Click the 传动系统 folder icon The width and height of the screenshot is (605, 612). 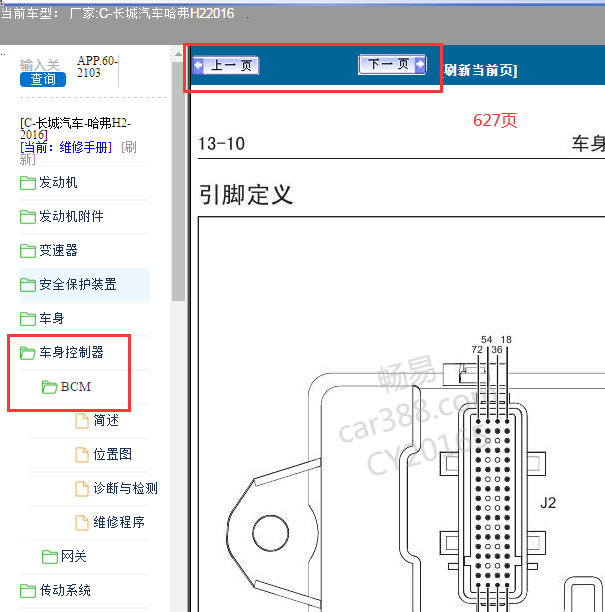point(28,591)
